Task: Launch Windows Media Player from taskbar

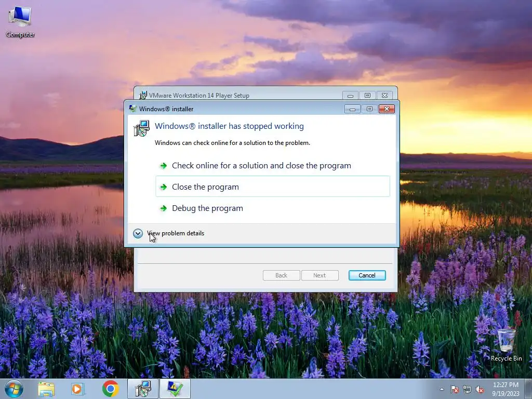Action: coord(77,389)
